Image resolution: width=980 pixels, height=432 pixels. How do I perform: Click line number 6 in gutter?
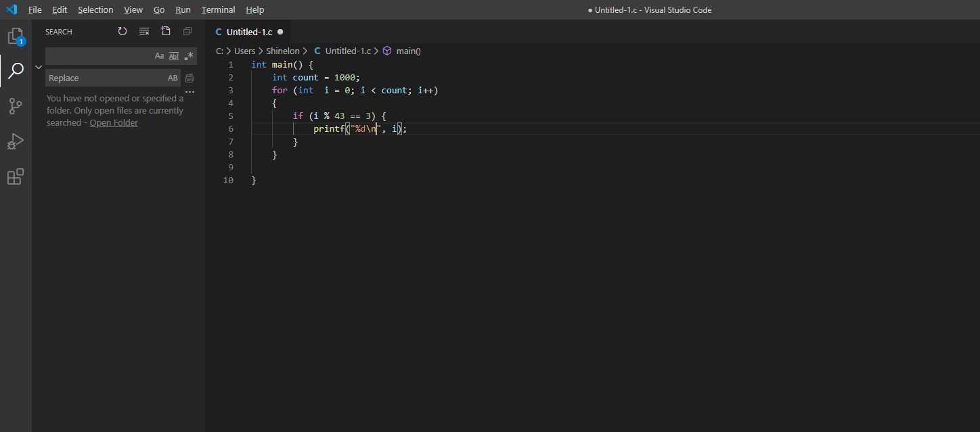point(231,129)
